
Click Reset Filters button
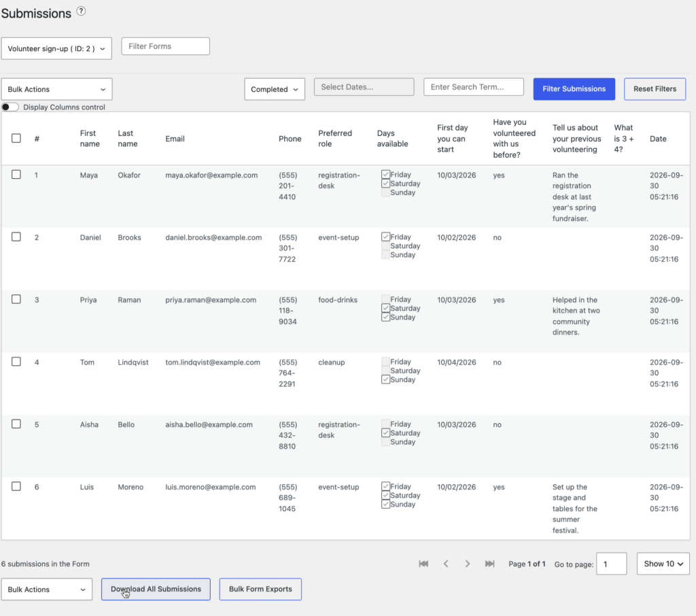tap(655, 89)
